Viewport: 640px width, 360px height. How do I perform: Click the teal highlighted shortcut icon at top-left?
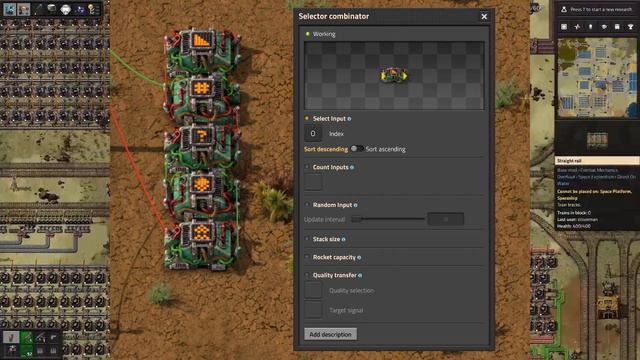[x=9, y=9]
